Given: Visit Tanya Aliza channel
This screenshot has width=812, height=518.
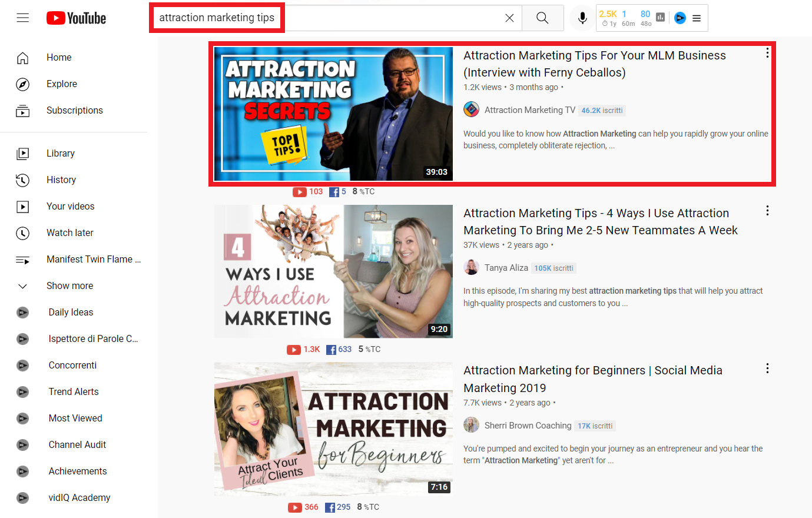Looking at the screenshot, I should pyautogui.click(x=506, y=268).
